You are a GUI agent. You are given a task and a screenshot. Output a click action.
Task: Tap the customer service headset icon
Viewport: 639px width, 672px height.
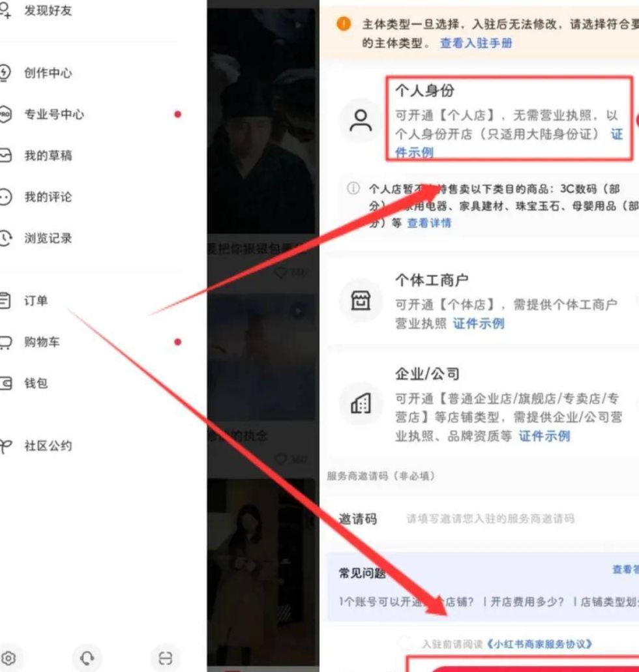pos(87,657)
